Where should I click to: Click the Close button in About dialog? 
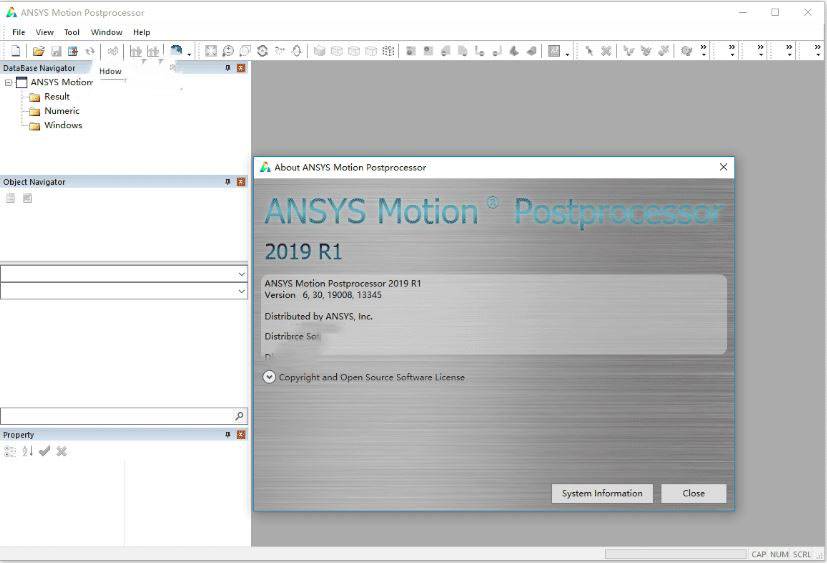pyautogui.click(x=693, y=493)
